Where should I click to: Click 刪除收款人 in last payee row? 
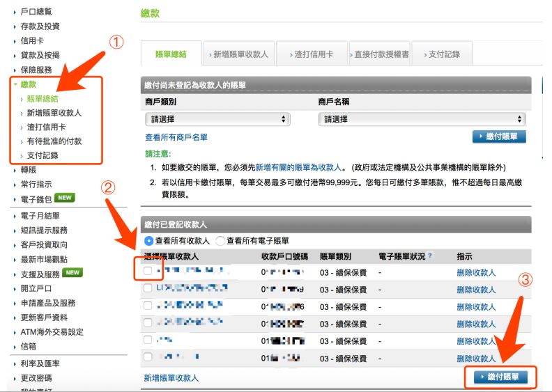point(476,359)
